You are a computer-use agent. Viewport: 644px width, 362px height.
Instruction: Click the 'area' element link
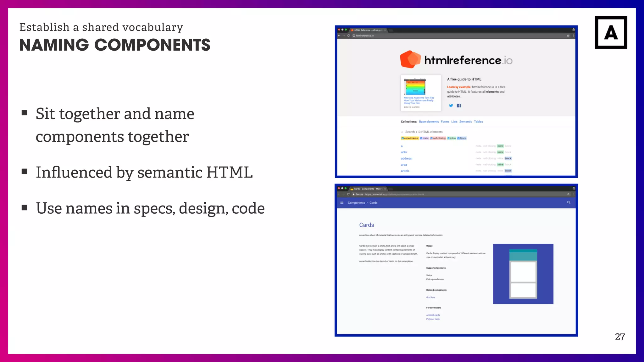pyautogui.click(x=404, y=165)
